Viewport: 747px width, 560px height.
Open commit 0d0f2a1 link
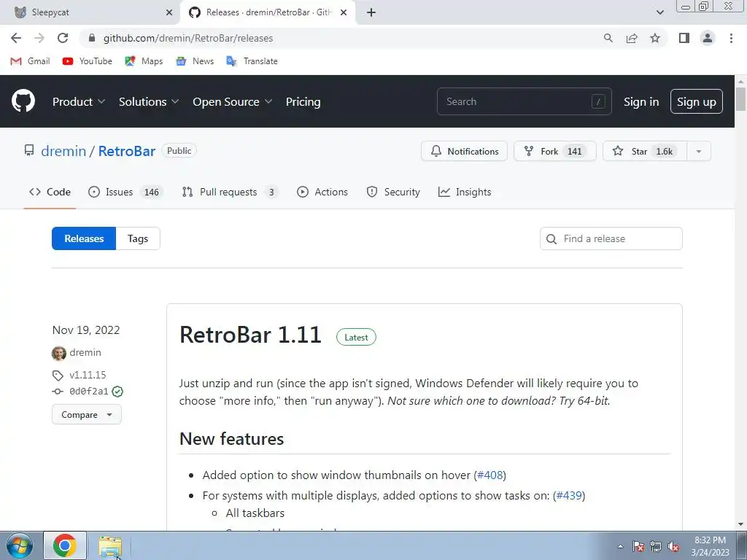[x=88, y=392]
